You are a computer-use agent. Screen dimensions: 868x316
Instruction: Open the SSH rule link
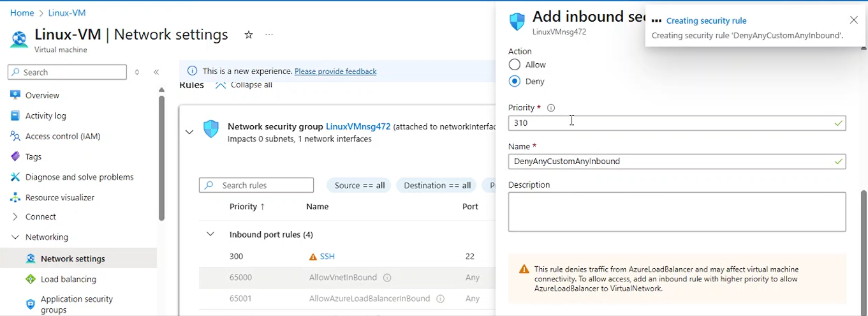(x=327, y=257)
